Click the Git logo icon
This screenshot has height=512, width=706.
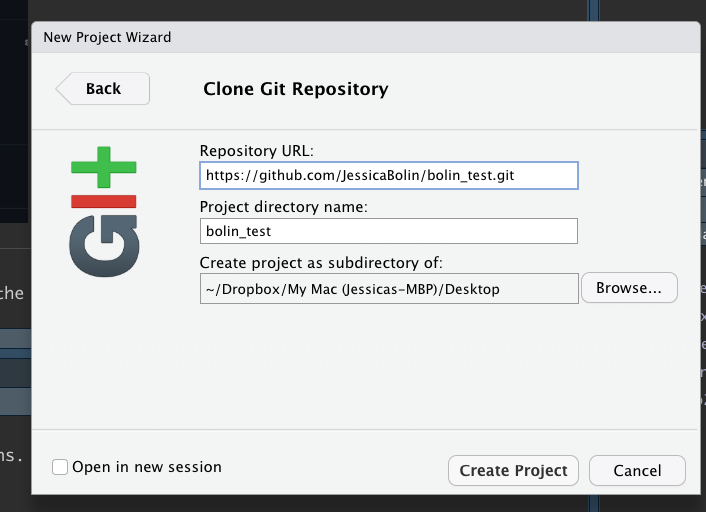(x=103, y=211)
